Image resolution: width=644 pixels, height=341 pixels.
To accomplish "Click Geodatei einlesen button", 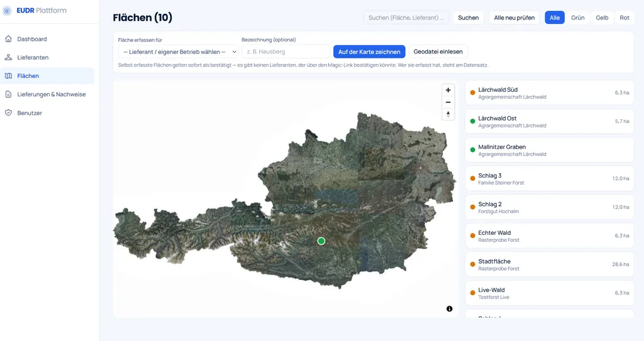I will pyautogui.click(x=438, y=51).
